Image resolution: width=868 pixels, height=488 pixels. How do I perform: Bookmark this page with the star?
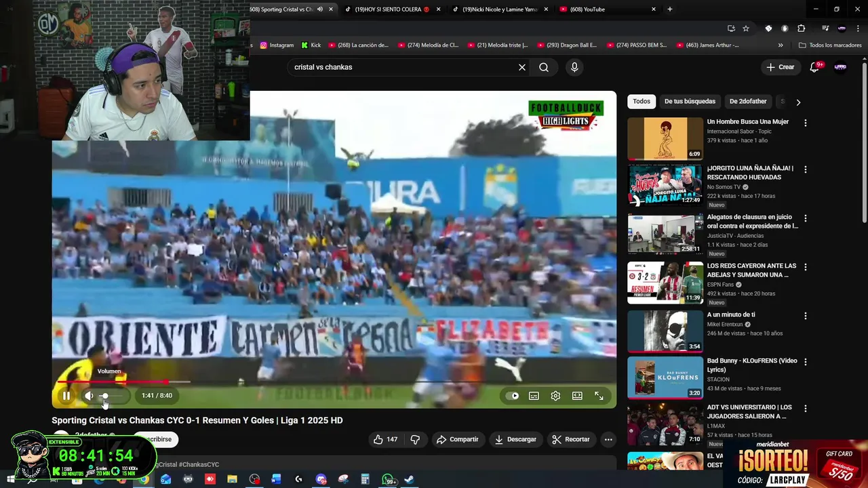coord(746,28)
